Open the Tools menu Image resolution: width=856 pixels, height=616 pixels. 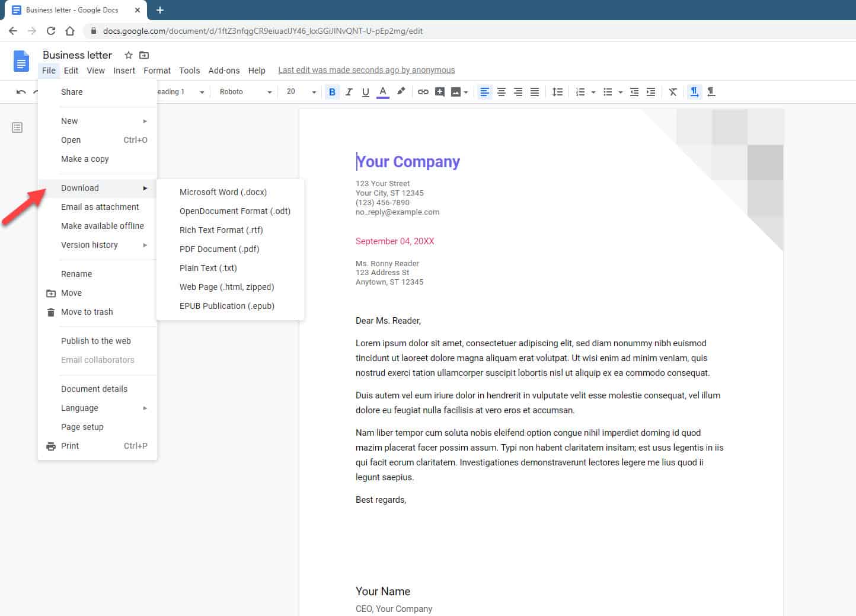pyautogui.click(x=190, y=71)
